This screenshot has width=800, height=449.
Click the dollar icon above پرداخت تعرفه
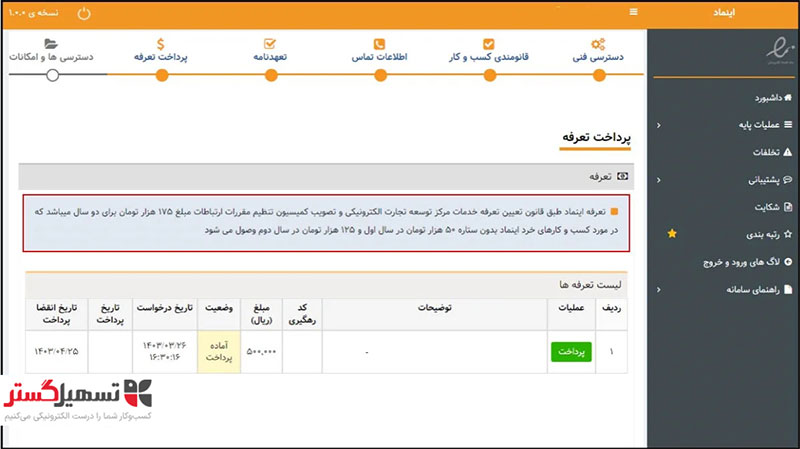click(160, 44)
